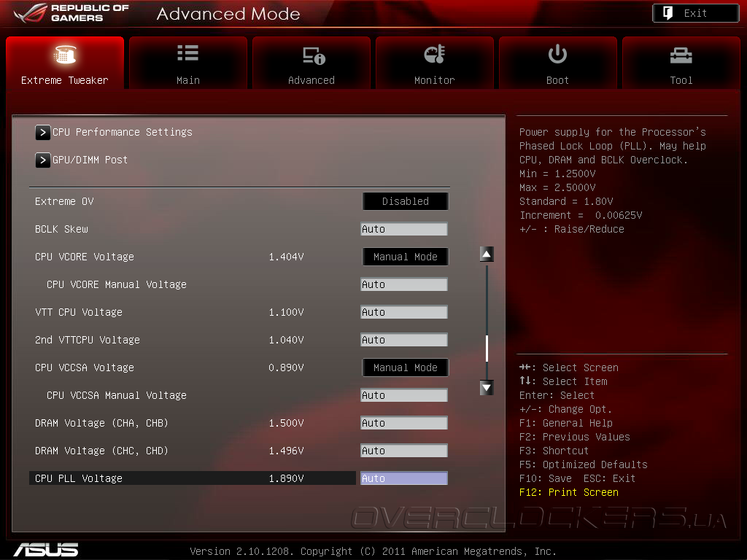Click the F5: Optimized Defaults hint

(583, 464)
